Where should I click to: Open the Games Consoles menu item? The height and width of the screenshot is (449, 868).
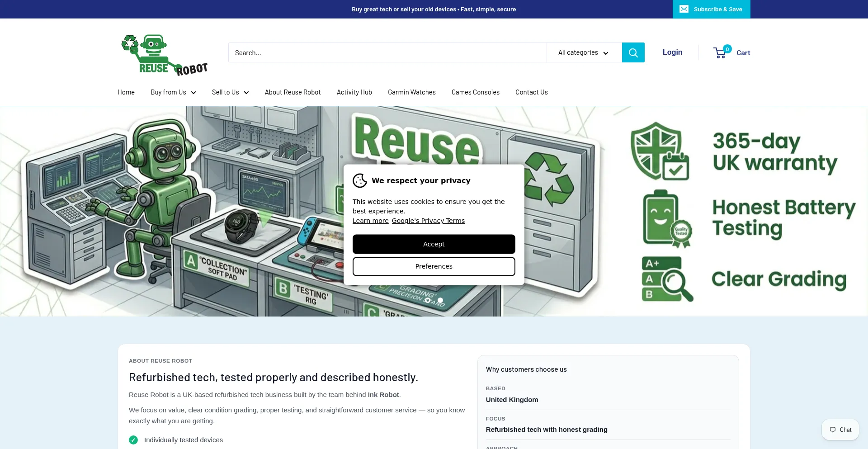(476, 92)
